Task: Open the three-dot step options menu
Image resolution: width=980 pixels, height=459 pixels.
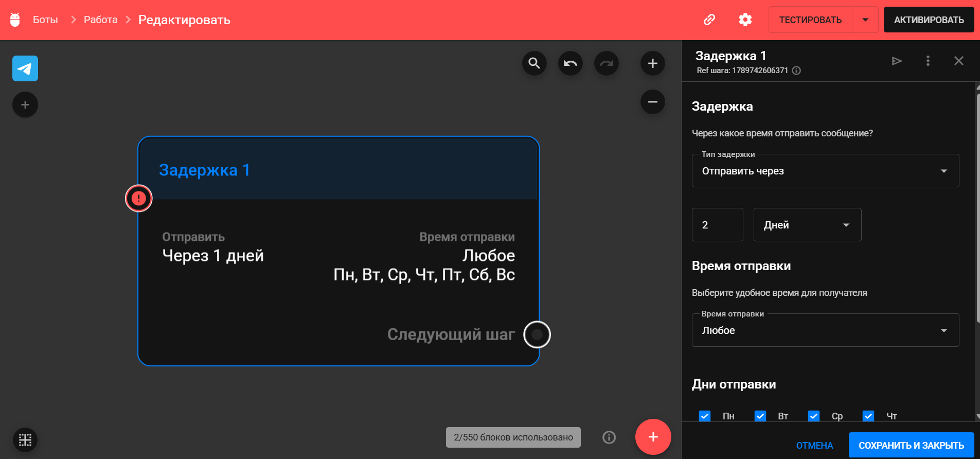Action: [928, 61]
